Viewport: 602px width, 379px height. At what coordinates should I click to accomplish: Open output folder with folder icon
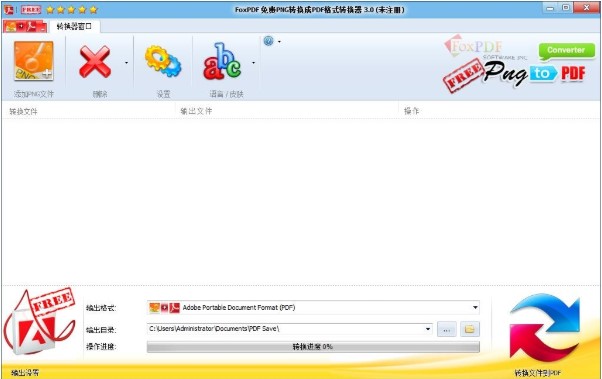tap(470, 329)
